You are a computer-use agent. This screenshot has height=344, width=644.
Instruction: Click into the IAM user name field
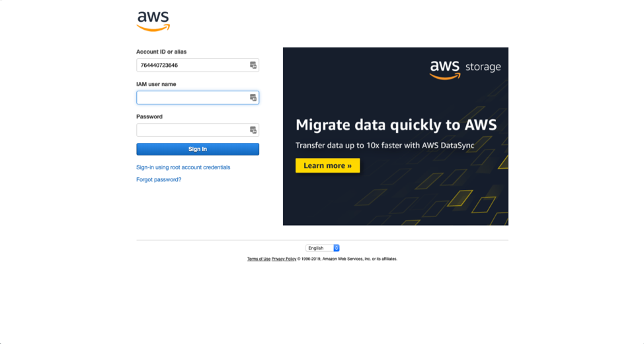click(x=192, y=97)
